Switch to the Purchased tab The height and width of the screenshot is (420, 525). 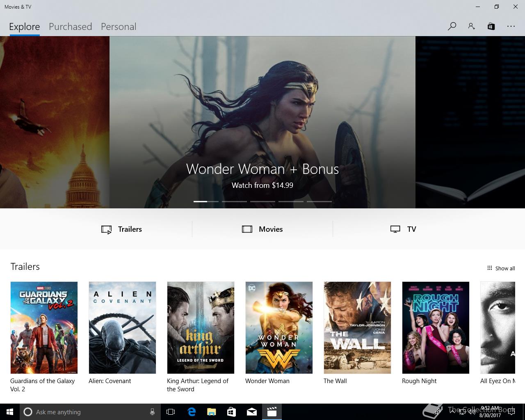(x=70, y=27)
